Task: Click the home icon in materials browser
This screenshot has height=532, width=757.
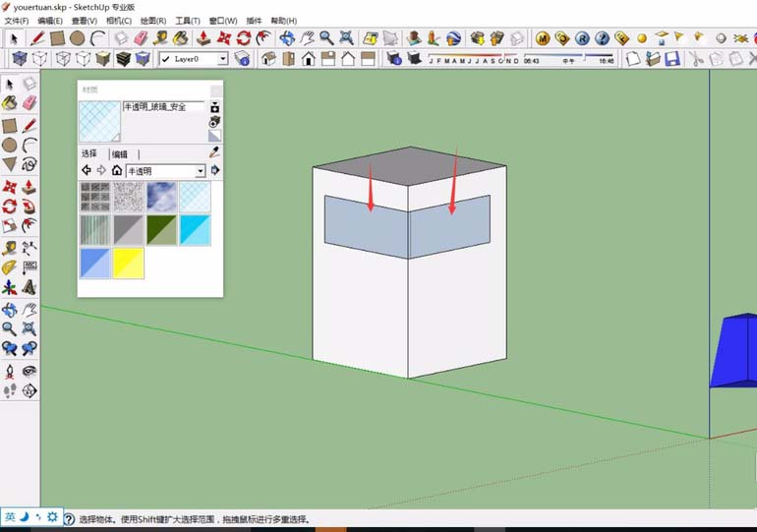Action: tap(116, 171)
